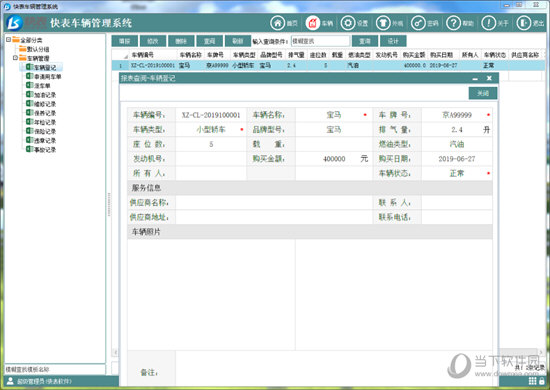Image resolution: width=550 pixels, height=390 pixels.
Task: Open the 关于 about exclamation icon
Action: pos(489,23)
